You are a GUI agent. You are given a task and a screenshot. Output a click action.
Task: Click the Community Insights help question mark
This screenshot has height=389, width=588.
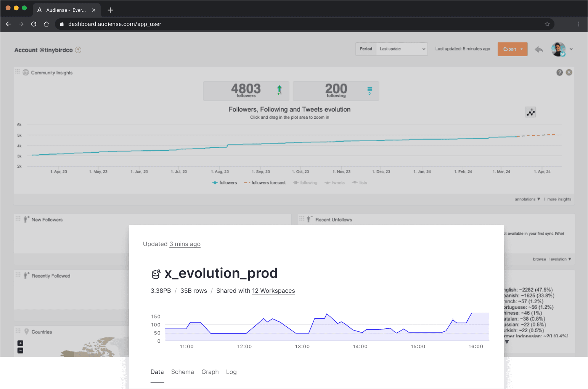click(x=559, y=72)
